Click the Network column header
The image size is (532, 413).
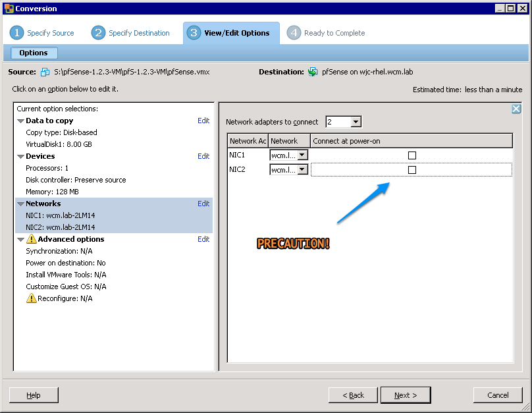point(290,141)
